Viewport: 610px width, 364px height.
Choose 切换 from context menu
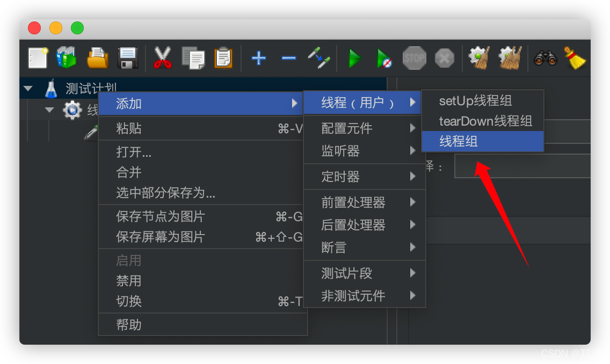point(201,301)
